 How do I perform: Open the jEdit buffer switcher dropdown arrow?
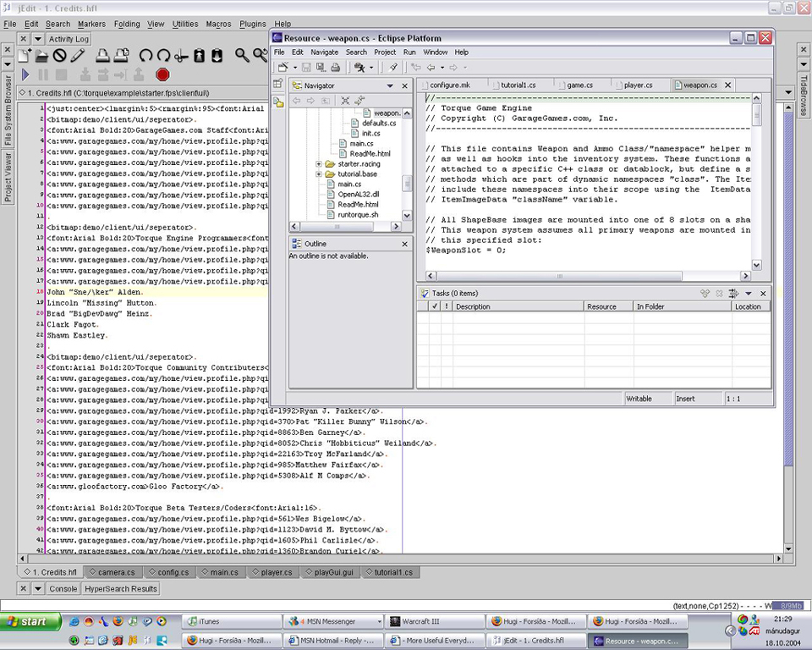788,93
